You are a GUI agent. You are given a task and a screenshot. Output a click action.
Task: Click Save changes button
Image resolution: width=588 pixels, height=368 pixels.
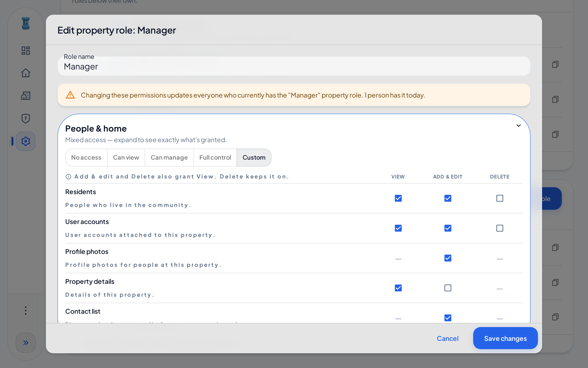[x=505, y=338]
